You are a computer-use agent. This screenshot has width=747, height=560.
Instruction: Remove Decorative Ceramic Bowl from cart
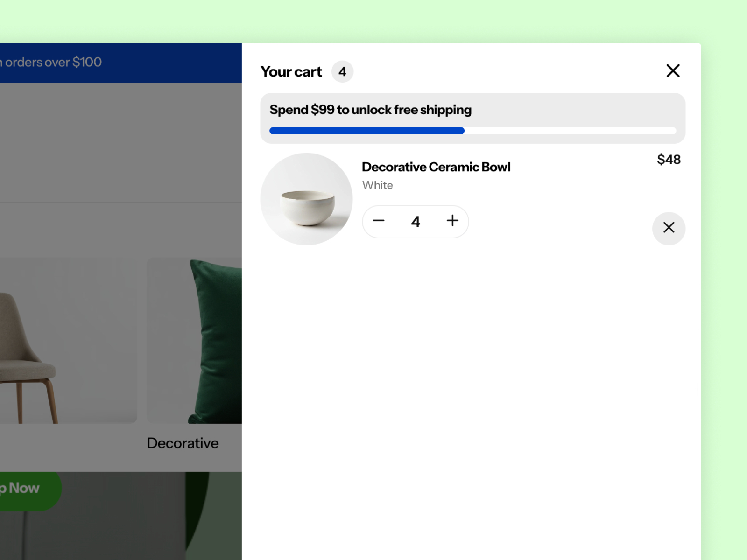[x=669, y=228]
